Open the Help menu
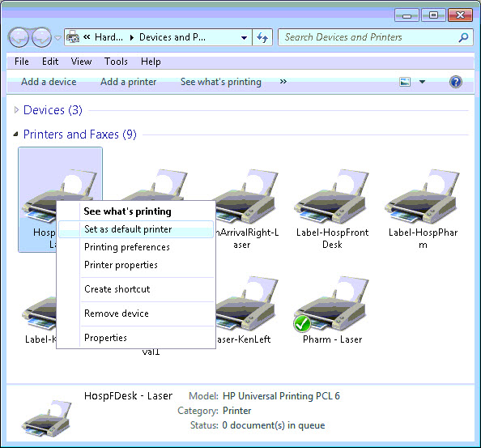This screenshot has height=448, width=481. point(151,62)
